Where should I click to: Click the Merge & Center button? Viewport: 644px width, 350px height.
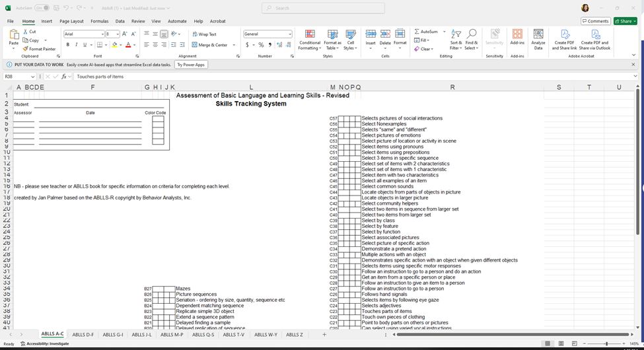(209, 45)
